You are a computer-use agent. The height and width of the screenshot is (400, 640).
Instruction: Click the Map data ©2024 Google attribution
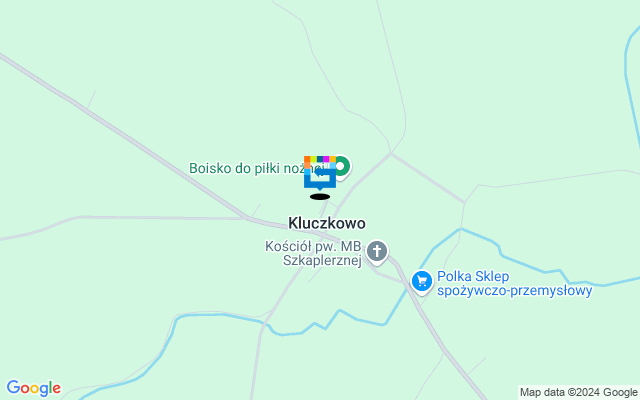coord(578,393)
